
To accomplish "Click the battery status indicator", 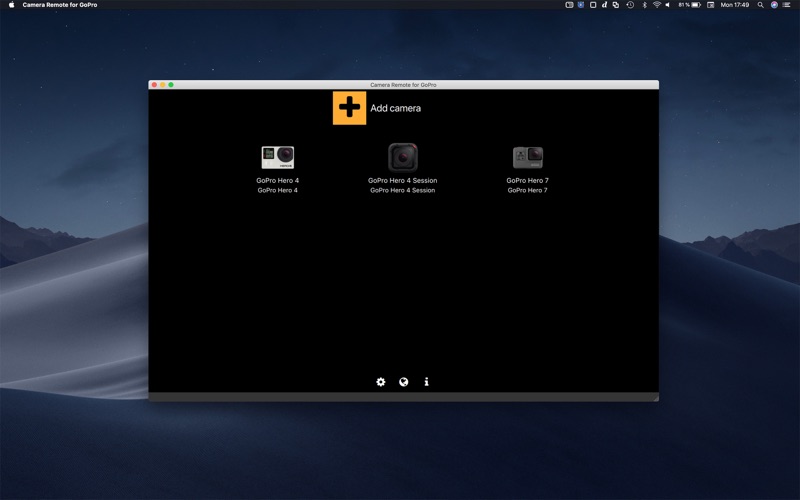I will (696, 5).
